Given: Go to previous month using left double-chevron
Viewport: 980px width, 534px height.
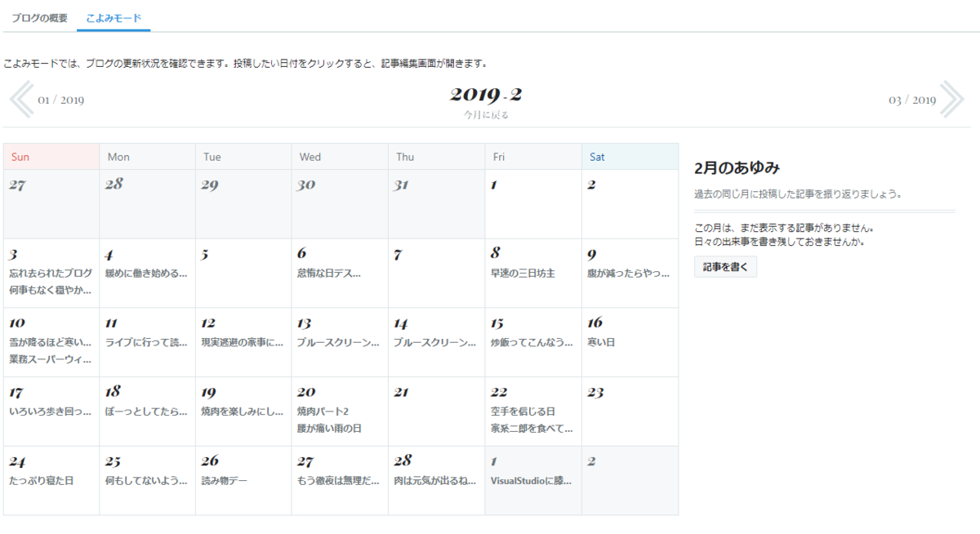Looking at the screenshot, I should pyautogui.click(x=20, y=100).
